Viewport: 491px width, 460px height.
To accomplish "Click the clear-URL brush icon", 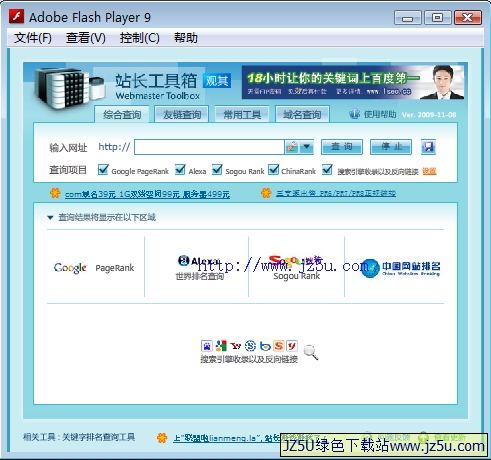I will [292, 147].
